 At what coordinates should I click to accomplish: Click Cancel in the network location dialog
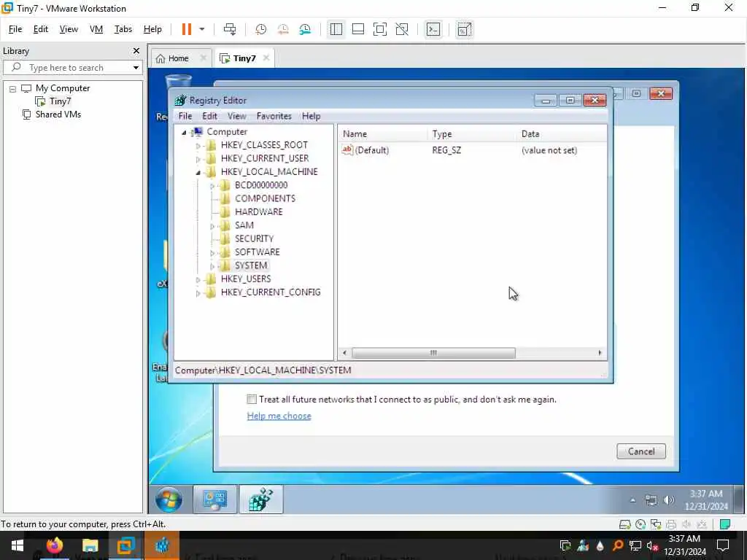(640, 451)
